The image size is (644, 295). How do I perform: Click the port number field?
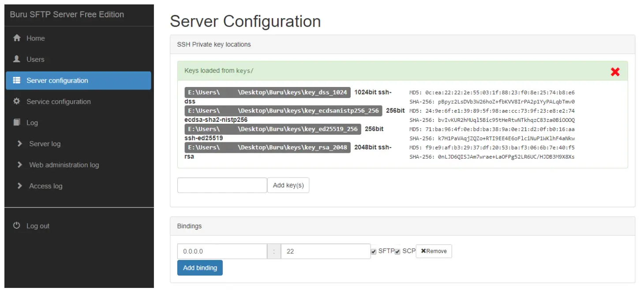(x=325, y=251)
